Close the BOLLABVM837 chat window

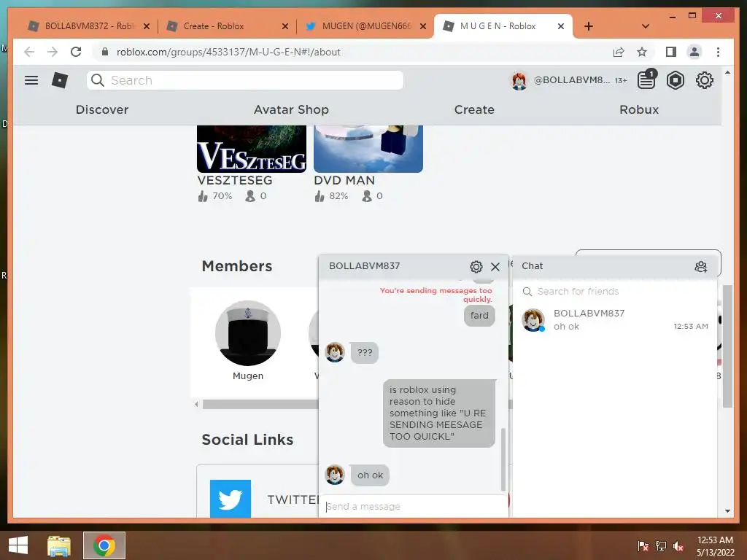(x=495, y=267)
